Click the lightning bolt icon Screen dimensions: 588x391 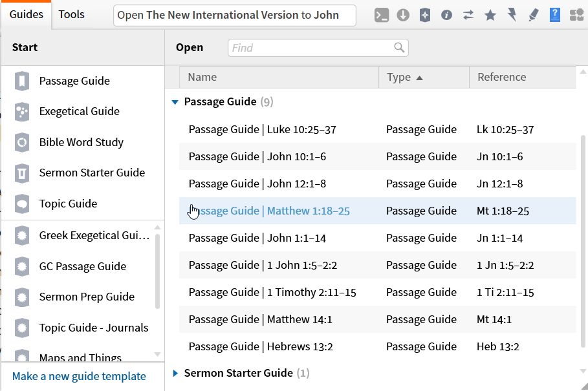[x=512, y=16]
